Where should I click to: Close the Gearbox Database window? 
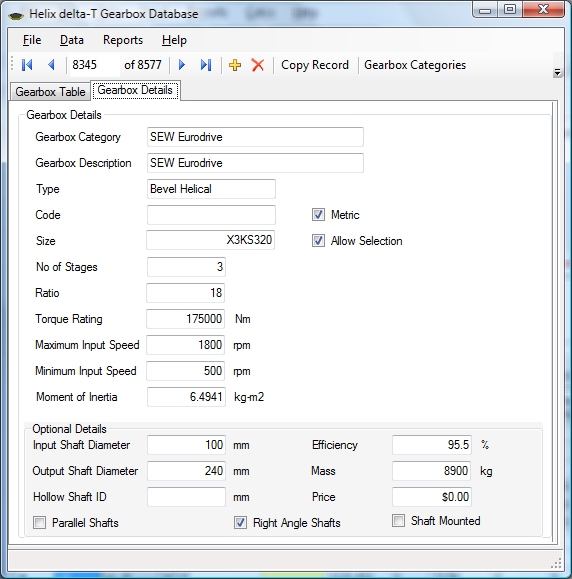543,9
